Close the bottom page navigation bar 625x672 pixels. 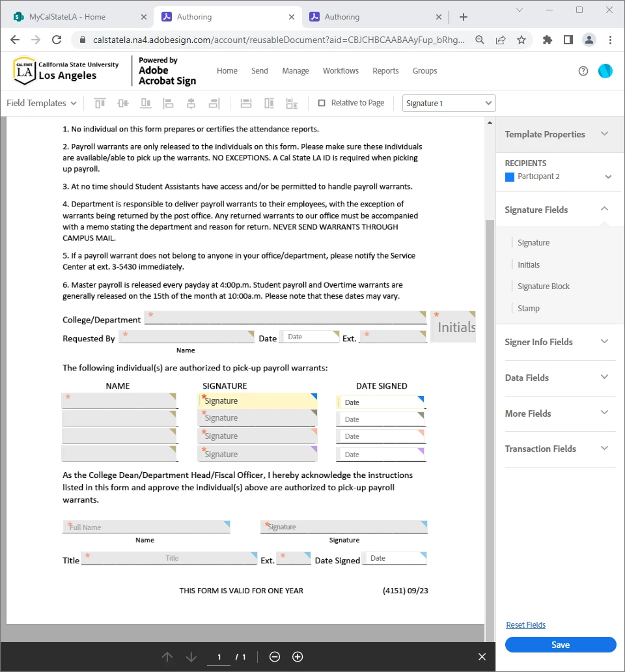[482, 656]
